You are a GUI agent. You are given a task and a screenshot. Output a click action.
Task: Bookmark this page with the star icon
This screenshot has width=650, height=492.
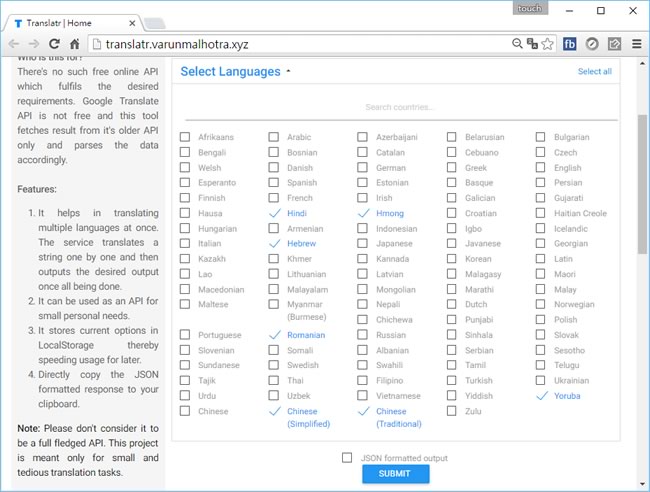[548, 44]
